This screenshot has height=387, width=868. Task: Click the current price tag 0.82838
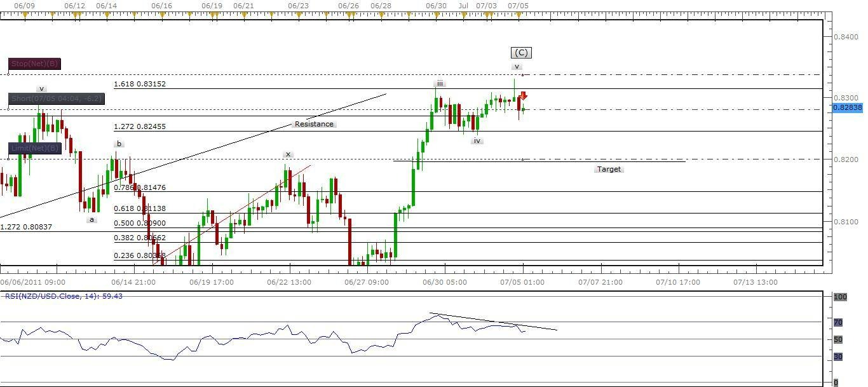(847, 108)
